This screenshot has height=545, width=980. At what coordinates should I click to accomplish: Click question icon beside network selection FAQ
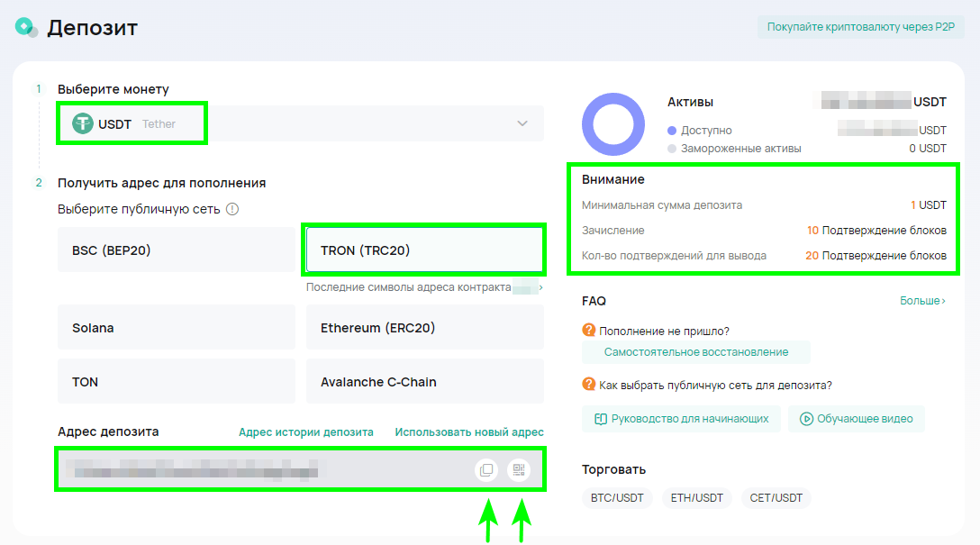pos(589,386)
